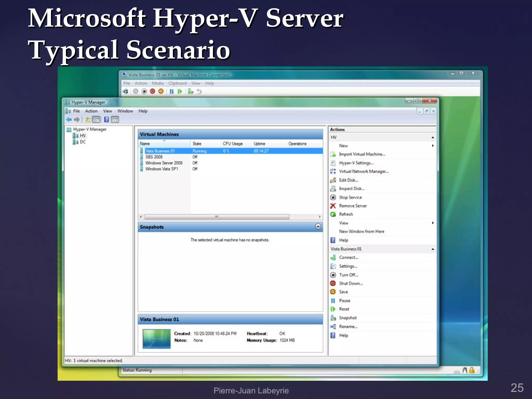Viewport: 532px width, 399px height.
Task: Click Import Virtual Machine action
Action: click(362, 154)
